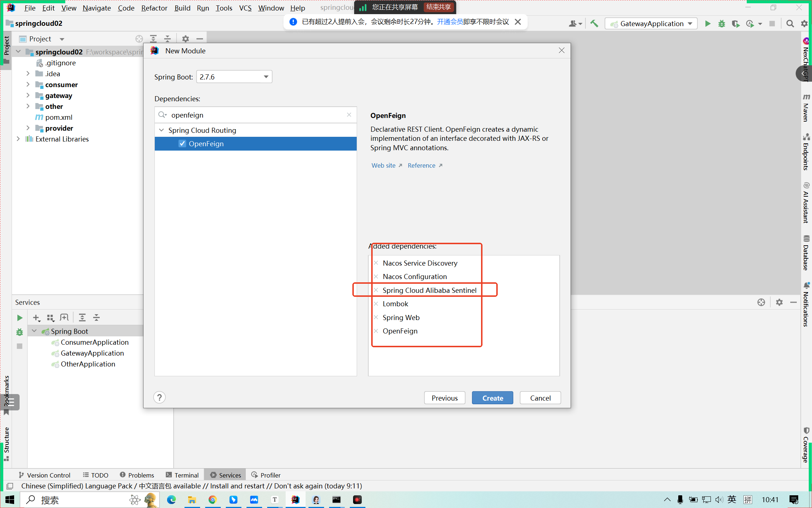Viewport: 812px width, 508px height.
Task: Open the VCS menu
Action: click(x=245, y=8)
